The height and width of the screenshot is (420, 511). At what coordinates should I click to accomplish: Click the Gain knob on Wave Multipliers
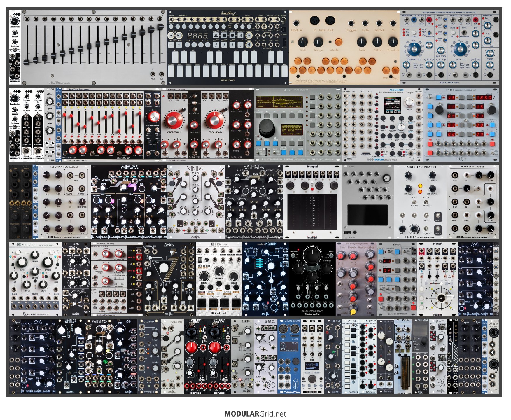[x=490, y=176]
